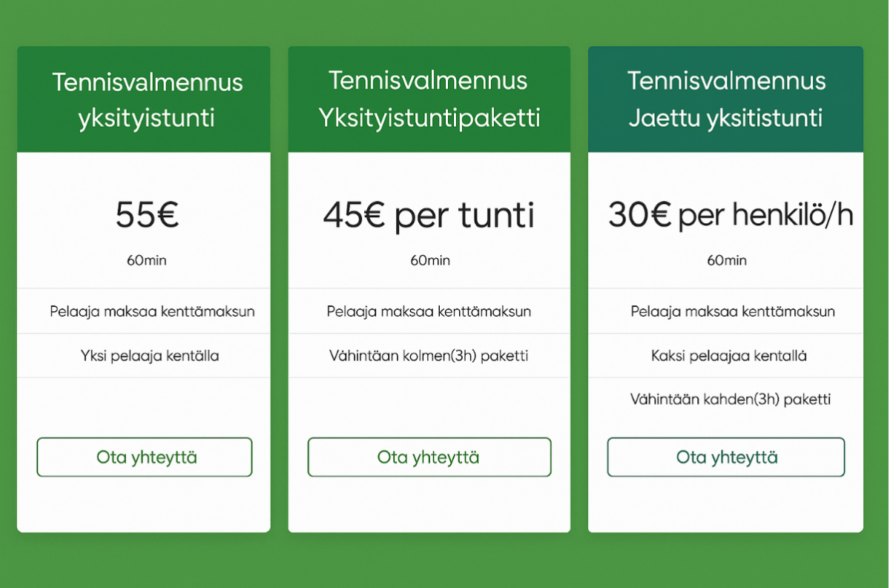The height and width of the screenshot is (588, 890).
Task: Click Ota yhteyttä in the Jaettu yksitistunti card
Action: [726, 457]
